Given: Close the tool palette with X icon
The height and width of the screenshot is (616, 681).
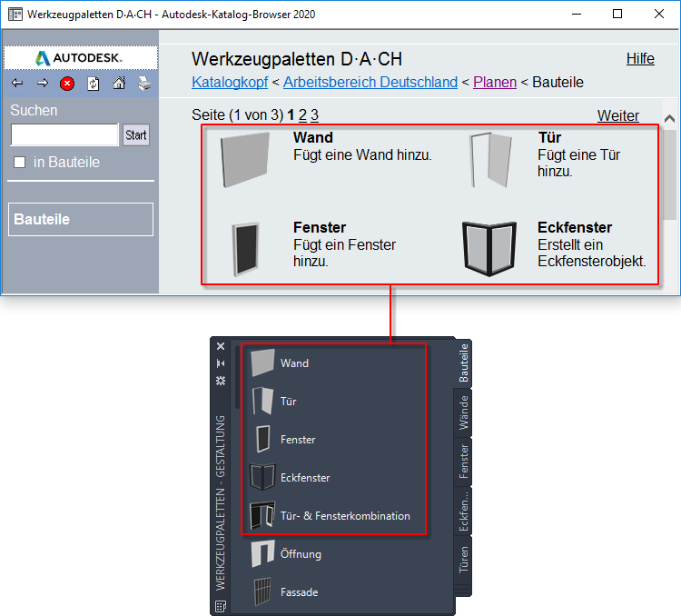Looking at the screenshot, I should (221, 346).
